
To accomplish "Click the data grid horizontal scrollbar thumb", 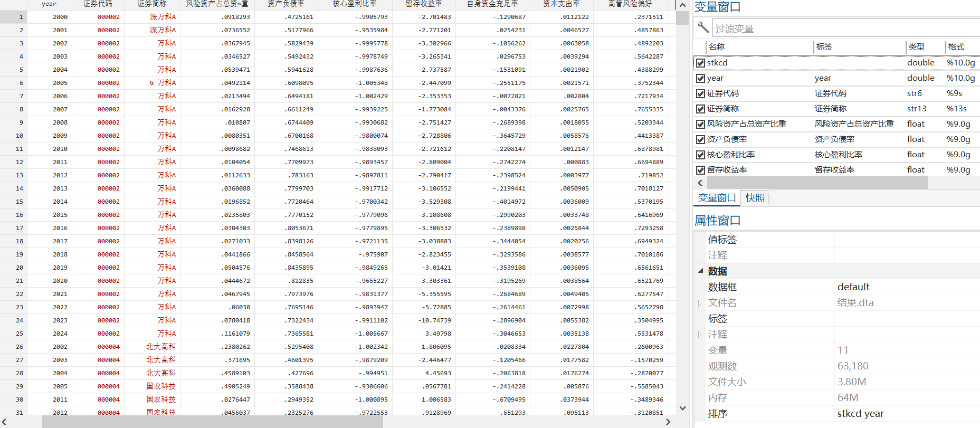I will click(x=213, y=422).
